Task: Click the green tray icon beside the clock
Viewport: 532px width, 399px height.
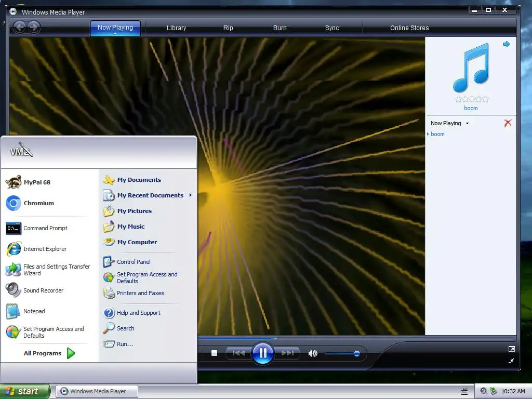Action: [494, 391]
